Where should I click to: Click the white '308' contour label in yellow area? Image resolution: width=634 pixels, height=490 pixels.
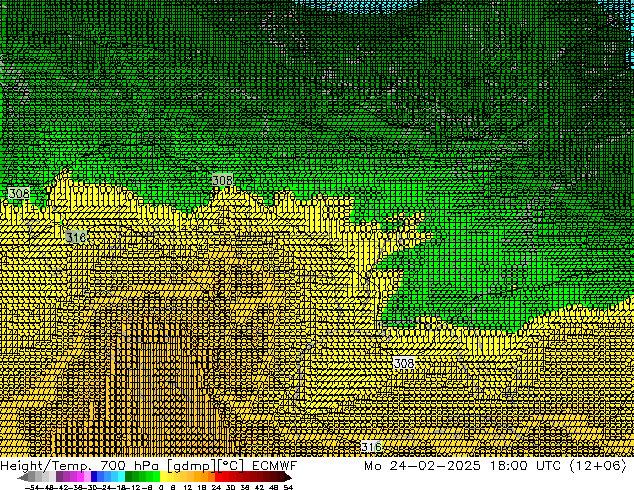pos(404,363)
